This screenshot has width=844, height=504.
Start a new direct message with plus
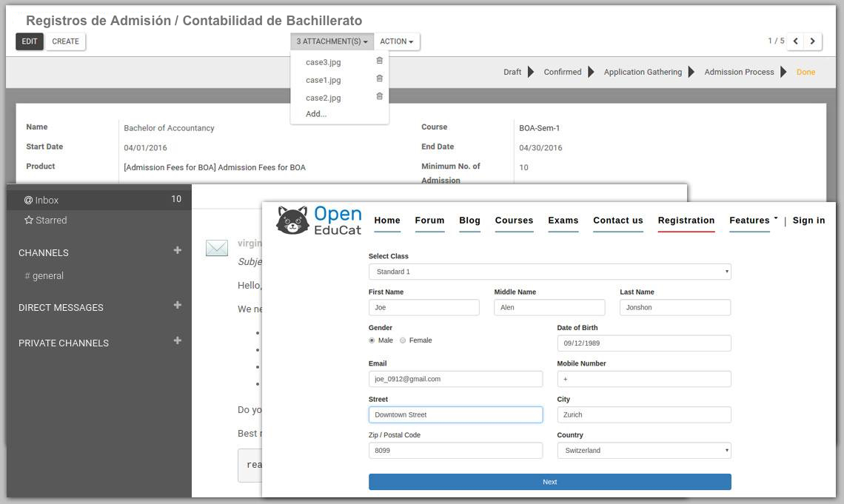pos(177,306)
